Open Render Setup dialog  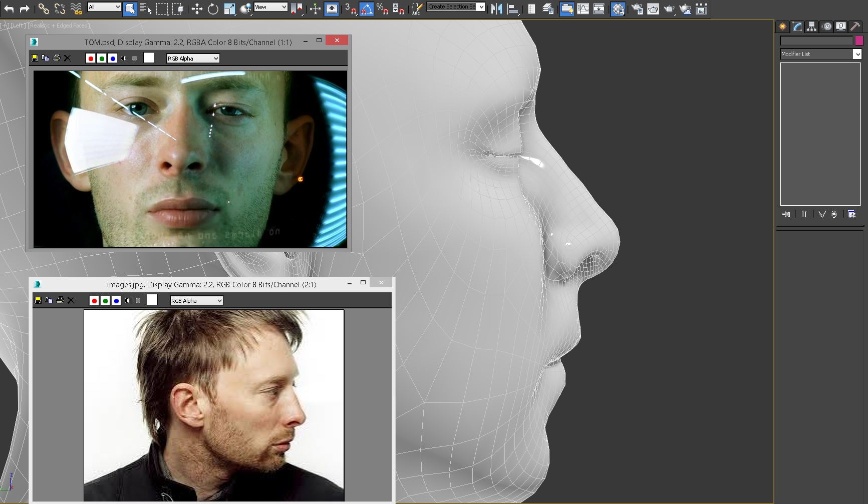[x=637, y=9]
